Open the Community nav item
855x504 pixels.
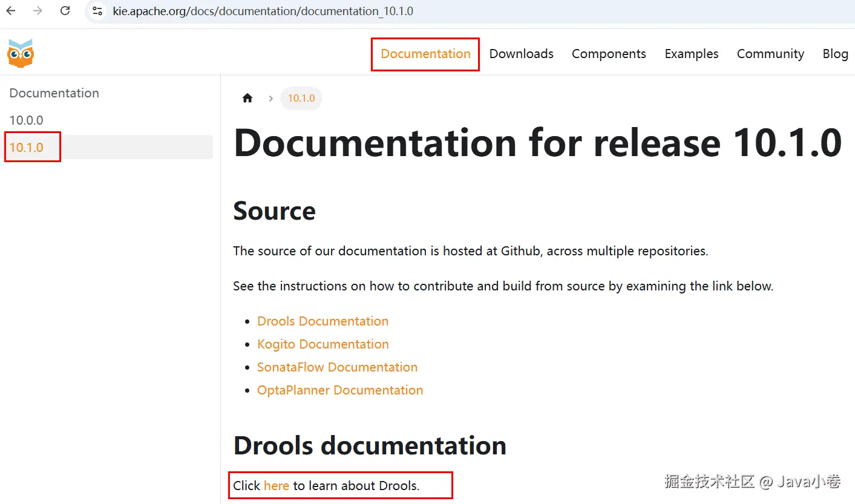770,54
